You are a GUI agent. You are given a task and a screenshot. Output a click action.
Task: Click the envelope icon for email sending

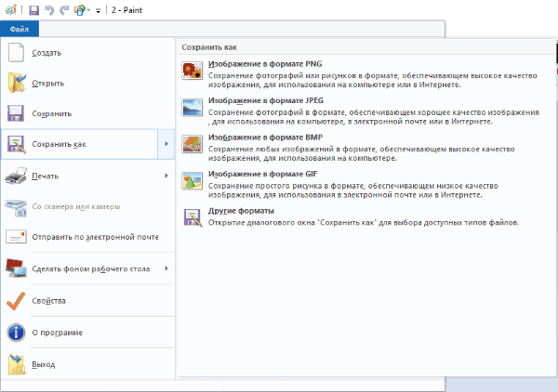point(16,237)
